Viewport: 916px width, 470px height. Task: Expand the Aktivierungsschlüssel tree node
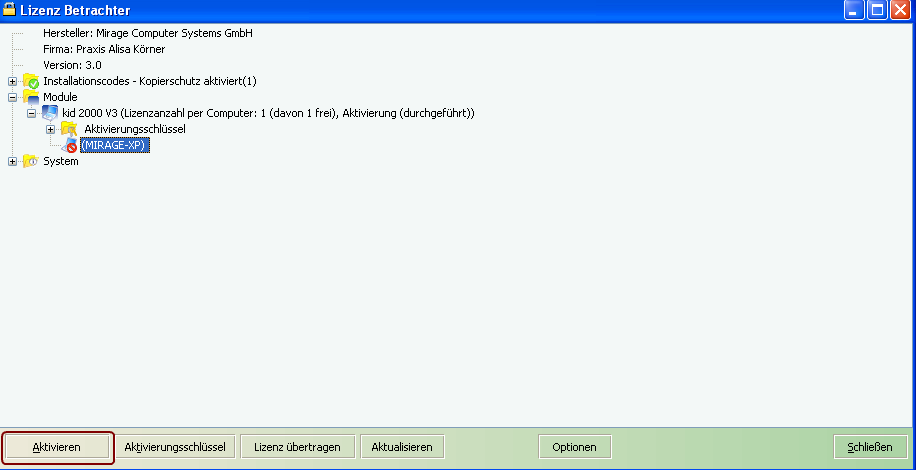point(51,129)
